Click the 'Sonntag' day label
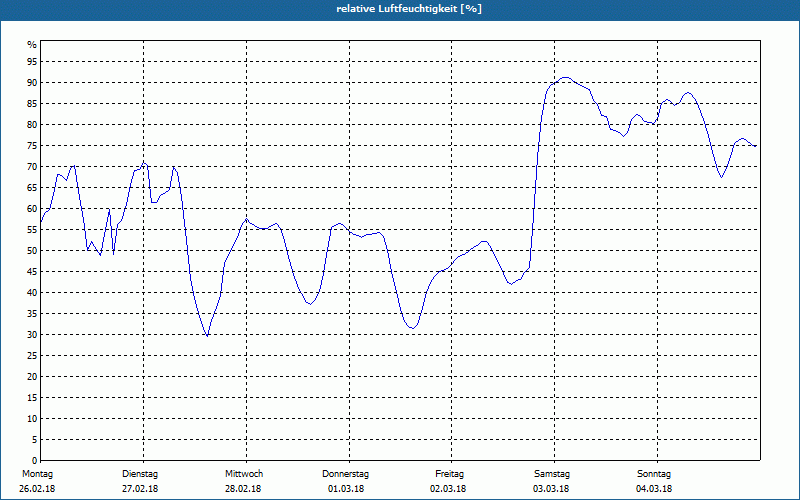The width and height of the screenshot is (800, 500). coord(654,474)
